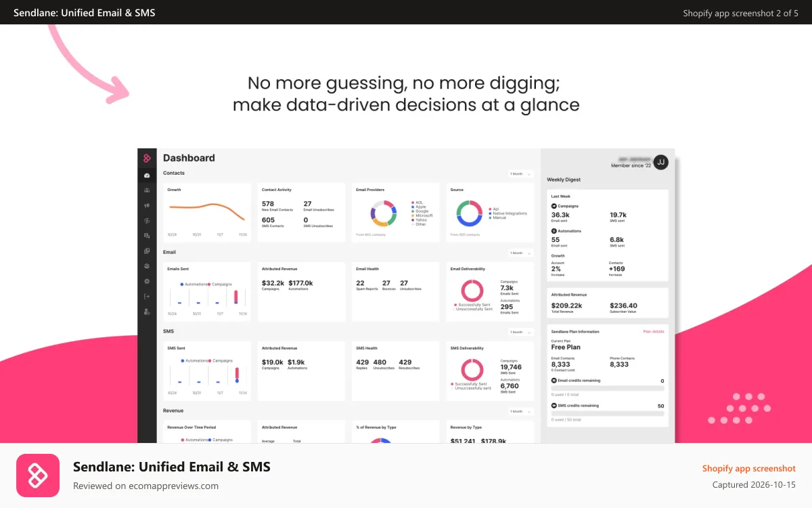Click the Campaigns icon in Weekly Digest
The height and width of the screenshot is (508, 812).
pyautogui.click(x=554, y=206)
